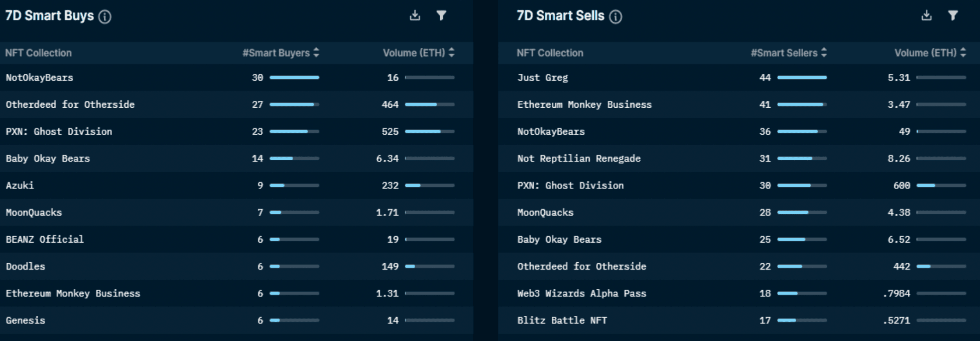Sort Smart Sells by Volume (ETH)
Screen dimensions: 980x341
(930, 53)
